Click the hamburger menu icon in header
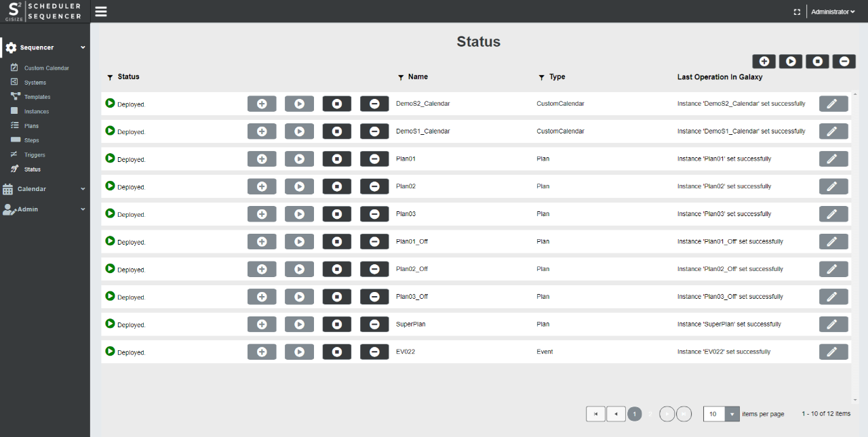This screenshot has width=868, height=437. coord(101,12)
